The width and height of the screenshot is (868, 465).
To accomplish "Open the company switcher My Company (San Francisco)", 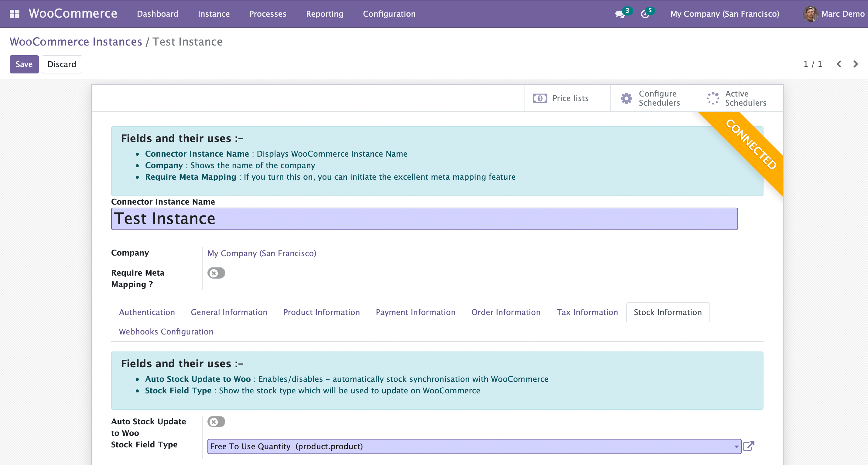I will pyautogui.click(x=724, y=14).
